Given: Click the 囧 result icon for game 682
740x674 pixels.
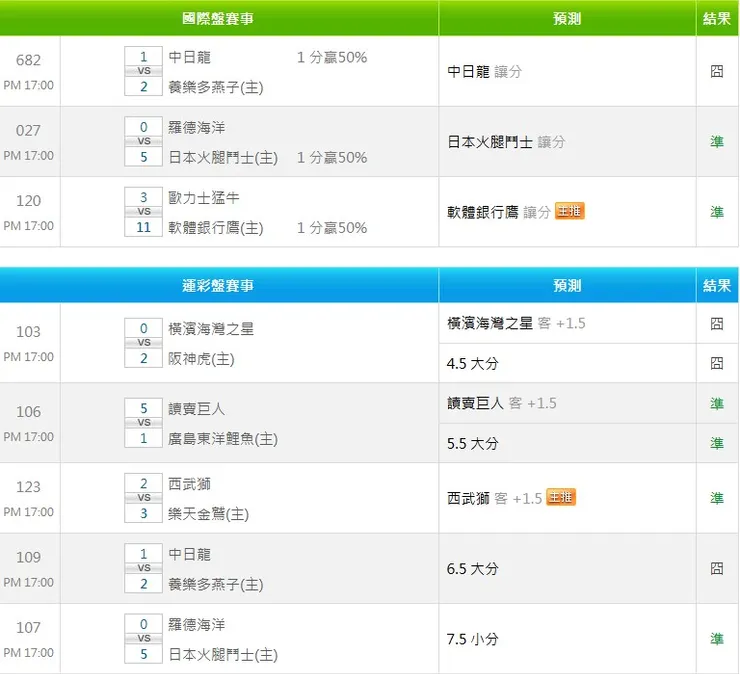Looking at the screenshot, I should tap(716, 71).
